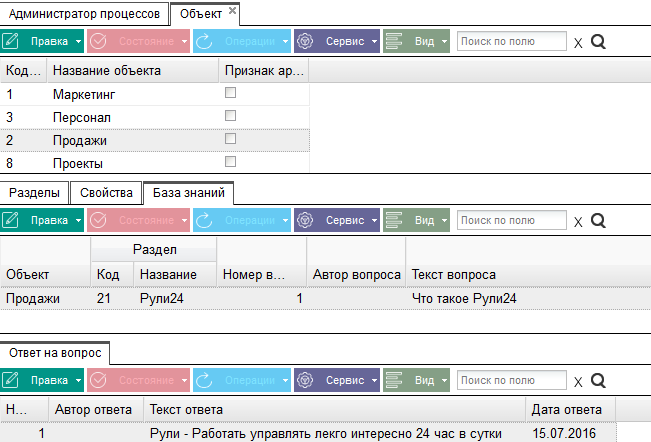Click the Сервис gear icon in top toolbar
This screenshot has height=442, width=651.
305,42
